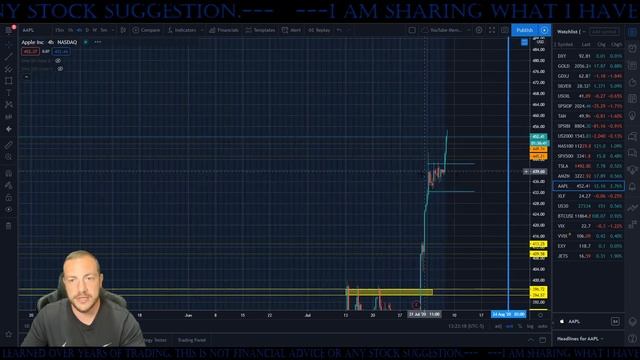
Task: Open chart settings gear icon
Action: point(479,30)
